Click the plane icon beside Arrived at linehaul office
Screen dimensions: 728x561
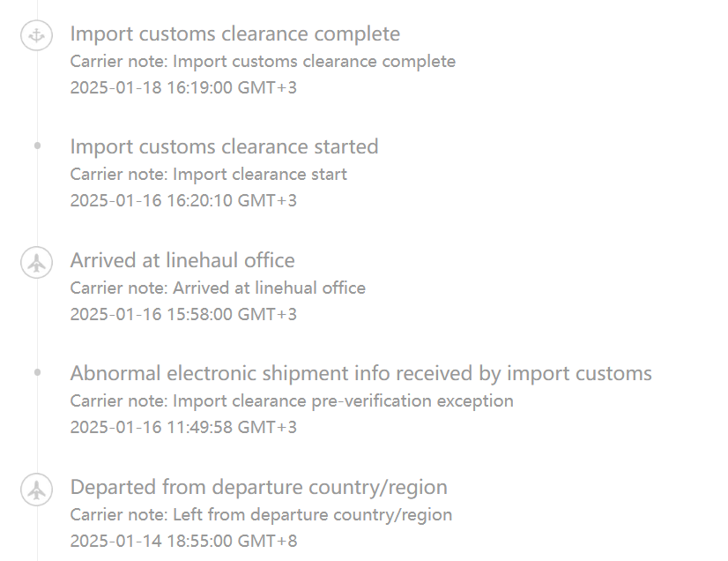tap(36, 262)
